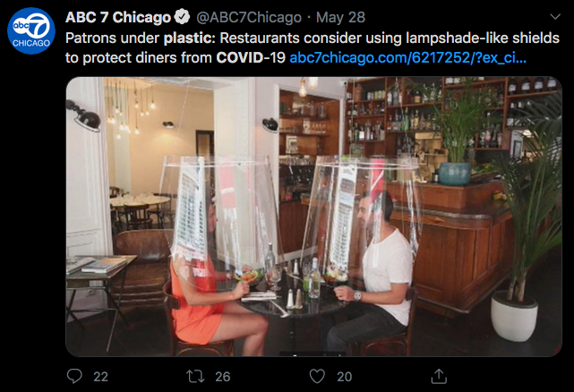Click the reply speech bubble icon
The image size is (574, 392).
[74, 376]
